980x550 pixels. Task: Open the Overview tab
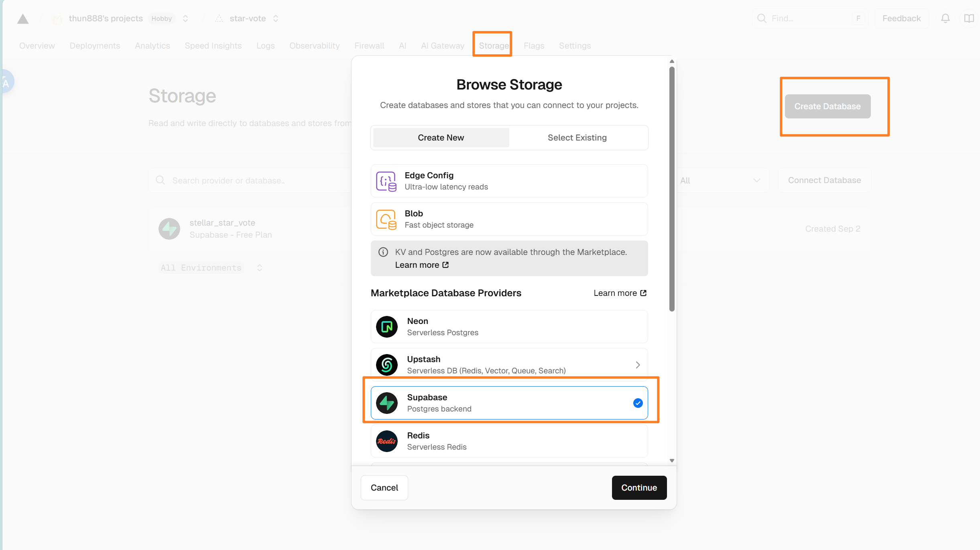(x=37, y=46)
